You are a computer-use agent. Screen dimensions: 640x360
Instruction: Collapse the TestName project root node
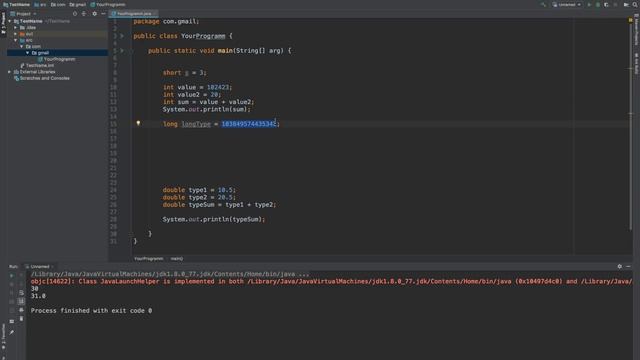click(10, 21)
